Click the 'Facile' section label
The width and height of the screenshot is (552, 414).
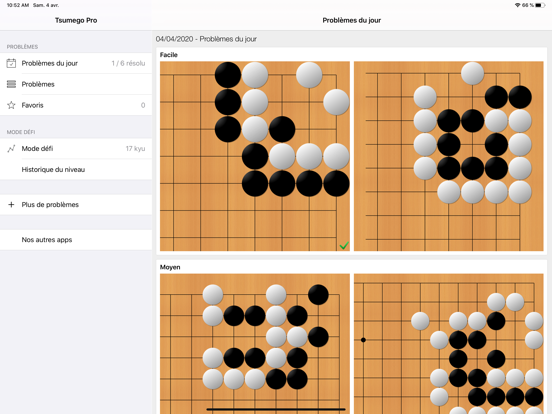pyautogui.click(x=169, y=55)
